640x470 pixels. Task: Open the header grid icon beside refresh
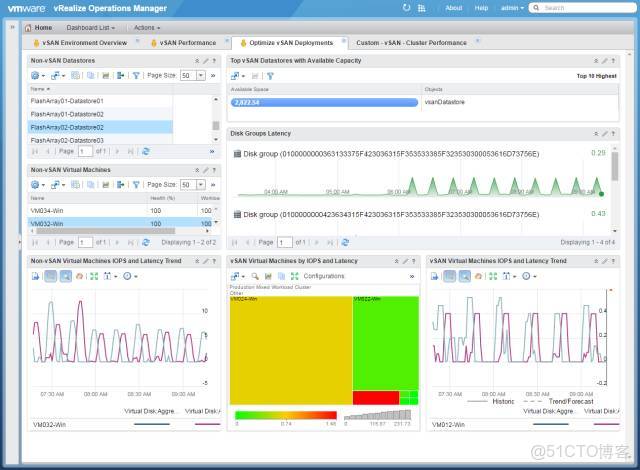[422, 8]
